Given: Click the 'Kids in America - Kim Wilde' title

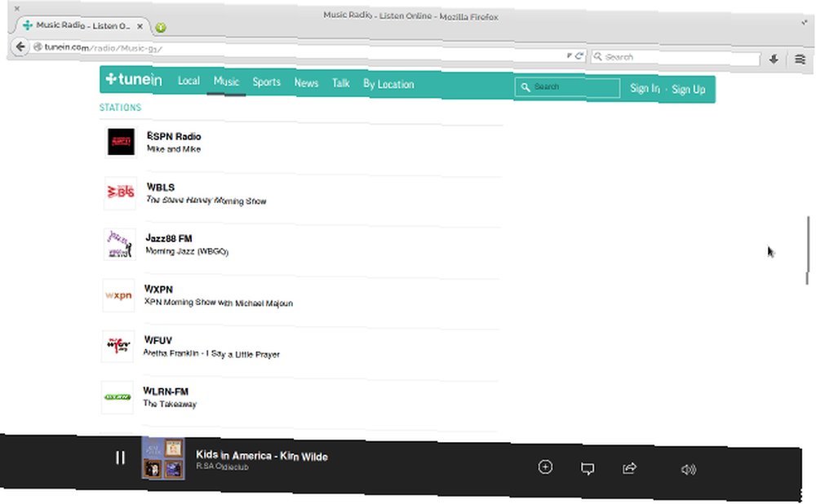Looking at the screenshot, I should 262,456.
